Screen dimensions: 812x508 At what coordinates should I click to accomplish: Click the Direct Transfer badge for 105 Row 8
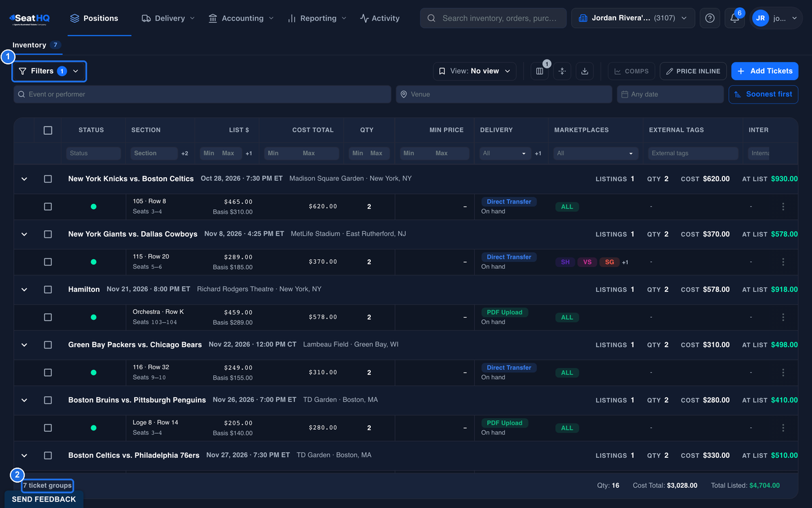click(509, 202)
